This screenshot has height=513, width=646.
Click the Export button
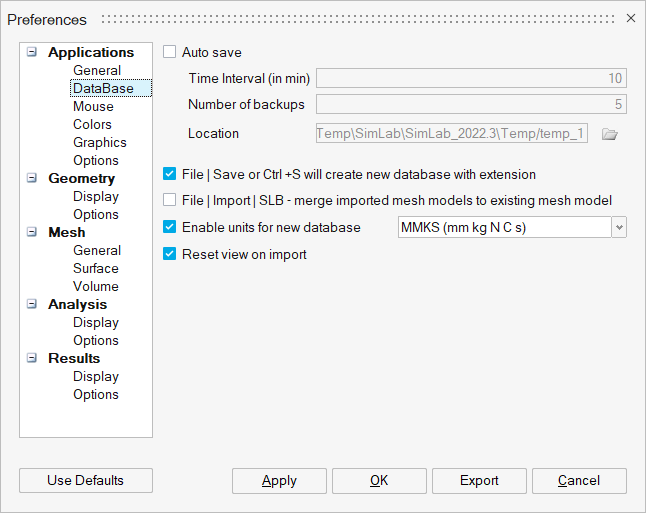479,480
